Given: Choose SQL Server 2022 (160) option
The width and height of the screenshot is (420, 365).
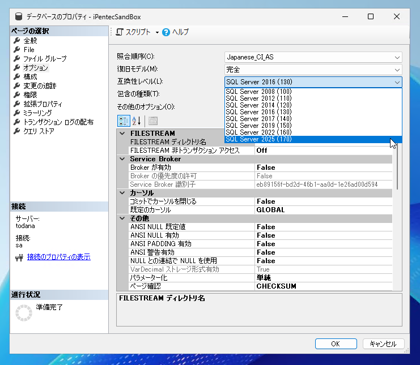Looking at the screenshot, I should pos(313,132).
